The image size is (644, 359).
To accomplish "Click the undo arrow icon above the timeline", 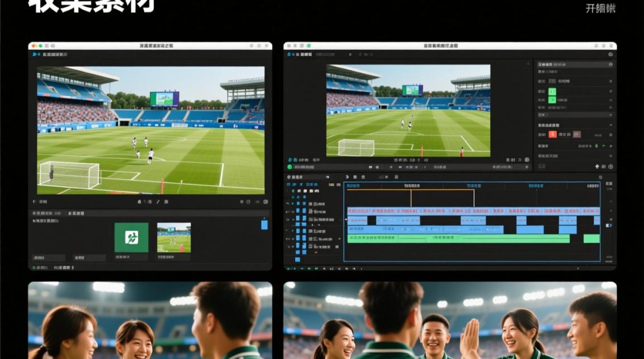I will click(347, 177).
